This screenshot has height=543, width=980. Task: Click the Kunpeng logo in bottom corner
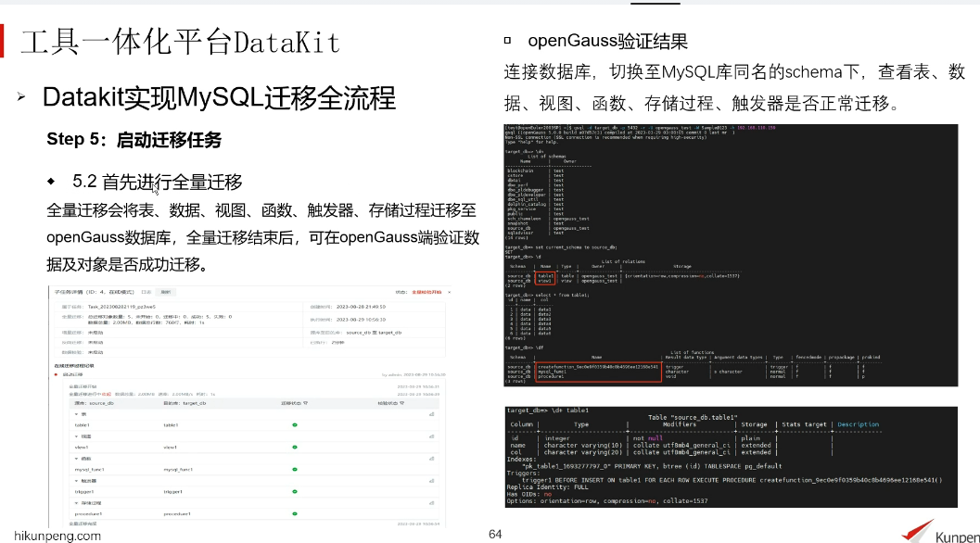pyautogui.click(x=941, y=531)
